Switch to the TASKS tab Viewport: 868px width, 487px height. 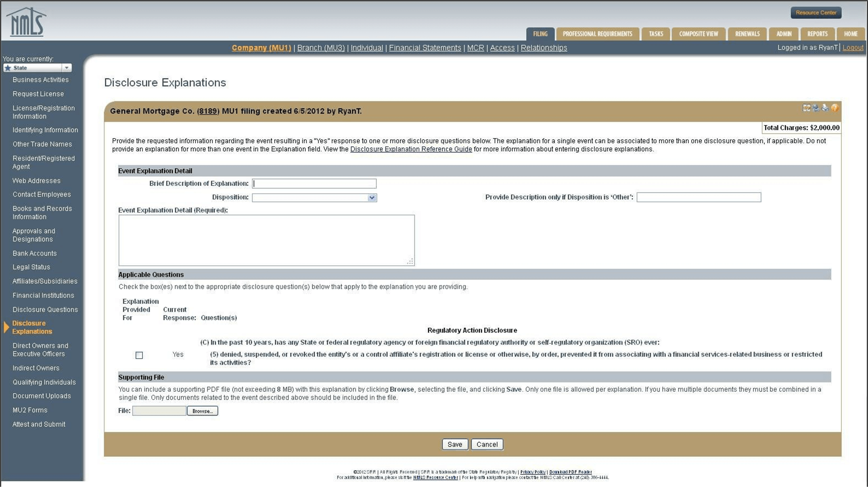pos(656,34)
